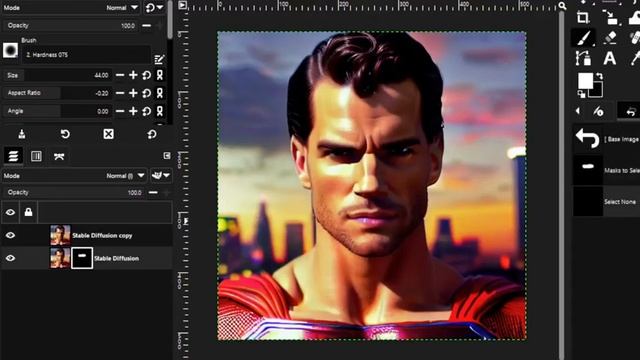
Task: Switch to the Channels tab
Action: (x=36, y=156)
